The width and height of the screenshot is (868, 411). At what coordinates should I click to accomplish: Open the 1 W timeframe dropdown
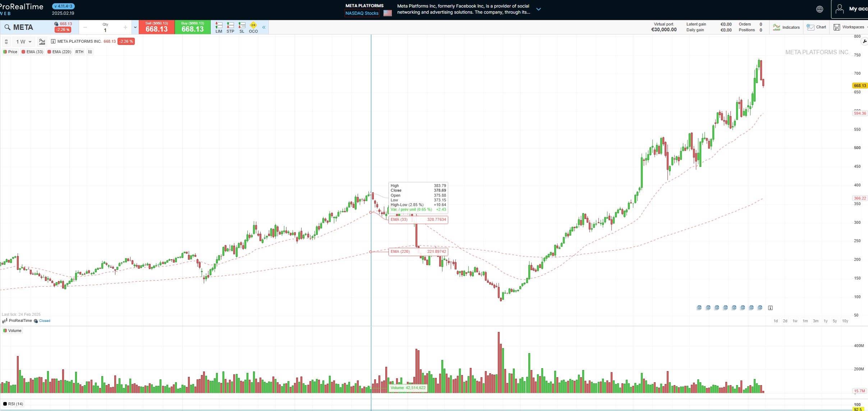(24, 42)
